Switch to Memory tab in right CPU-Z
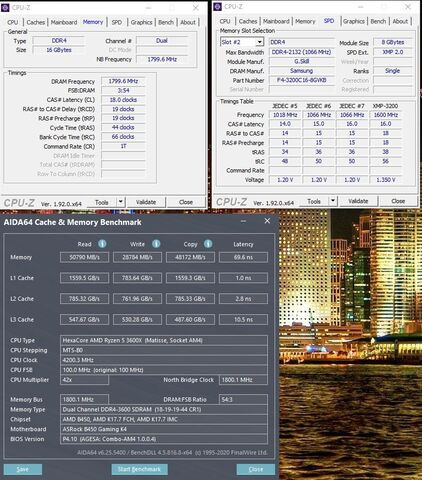The height and width of the screenshot is (480, 422). [x=305, y=21]
